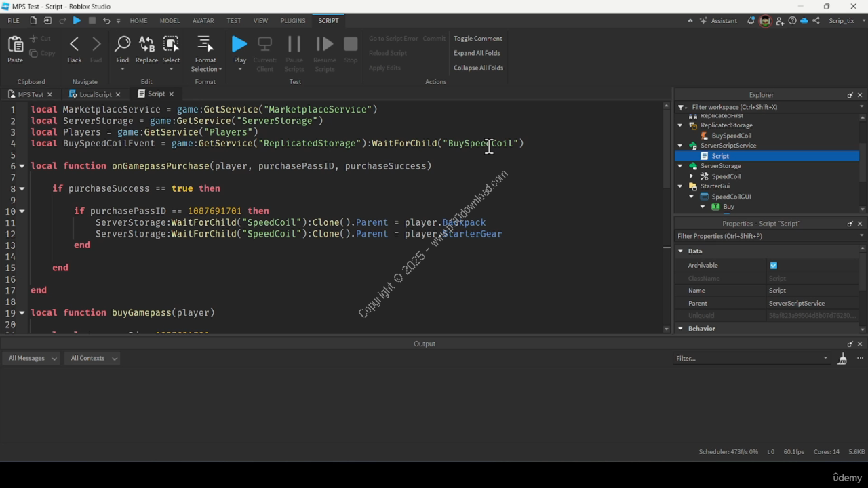This screenshot has height=488, width=868.
Task: Switch to the HOME ribbon tab
Action: 138,21
